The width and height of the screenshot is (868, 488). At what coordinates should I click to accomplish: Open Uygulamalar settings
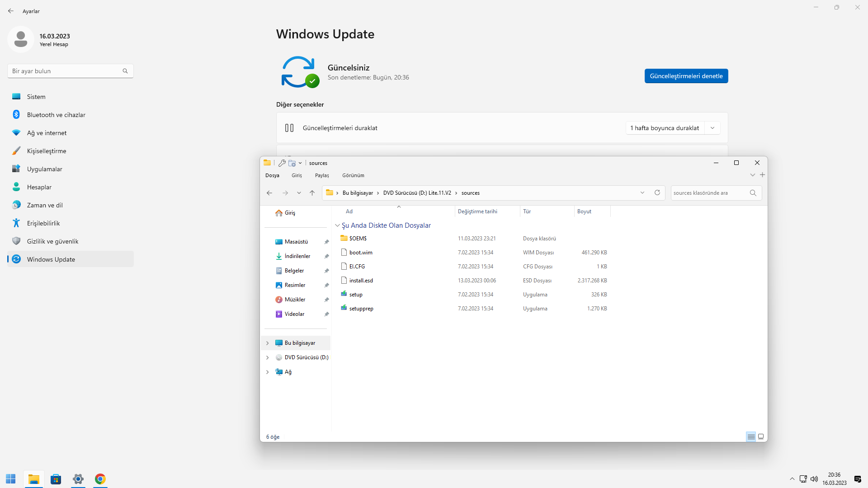70,169
